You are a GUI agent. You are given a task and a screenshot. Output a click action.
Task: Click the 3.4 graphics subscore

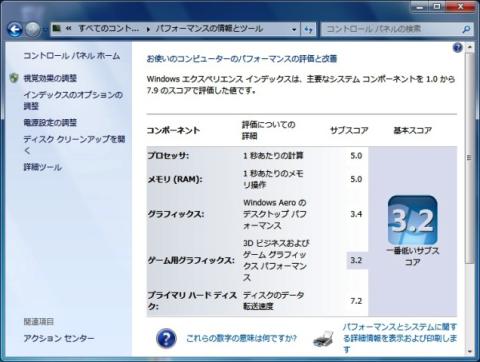point(356,214)
